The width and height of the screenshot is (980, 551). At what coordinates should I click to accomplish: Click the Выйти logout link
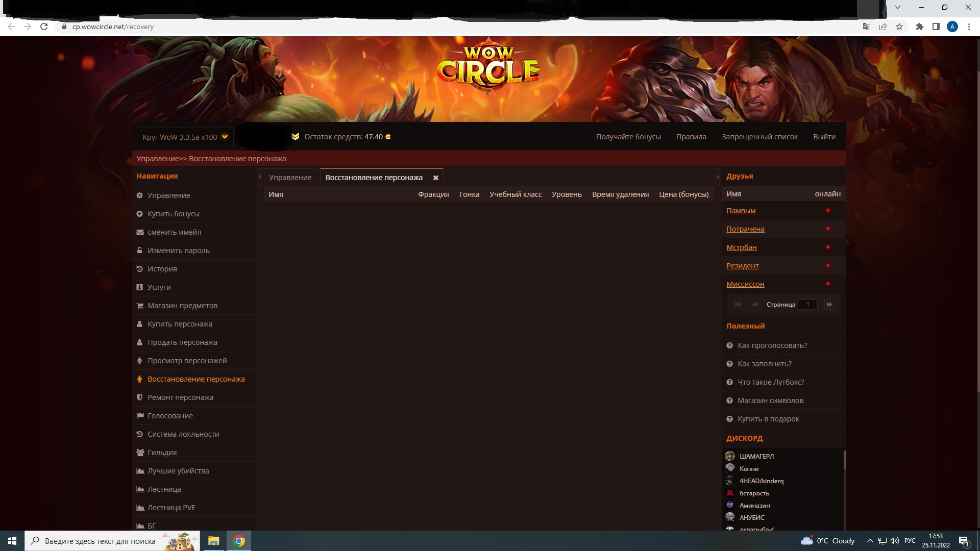point(824,137)
